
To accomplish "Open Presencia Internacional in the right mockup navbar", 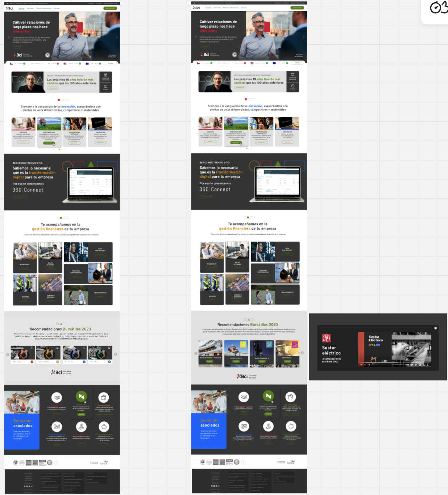I will (231, 8).
